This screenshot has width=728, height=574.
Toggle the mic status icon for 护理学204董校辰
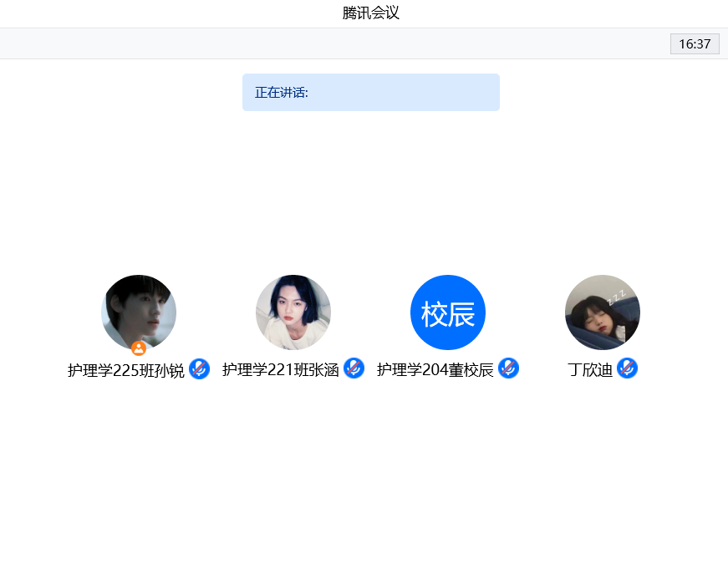click(508, 368)
